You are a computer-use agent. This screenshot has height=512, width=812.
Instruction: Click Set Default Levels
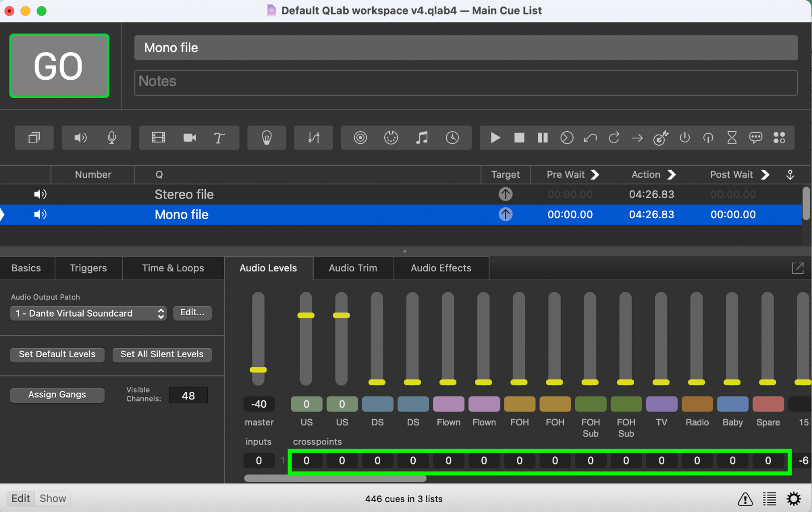coord(57,354)
